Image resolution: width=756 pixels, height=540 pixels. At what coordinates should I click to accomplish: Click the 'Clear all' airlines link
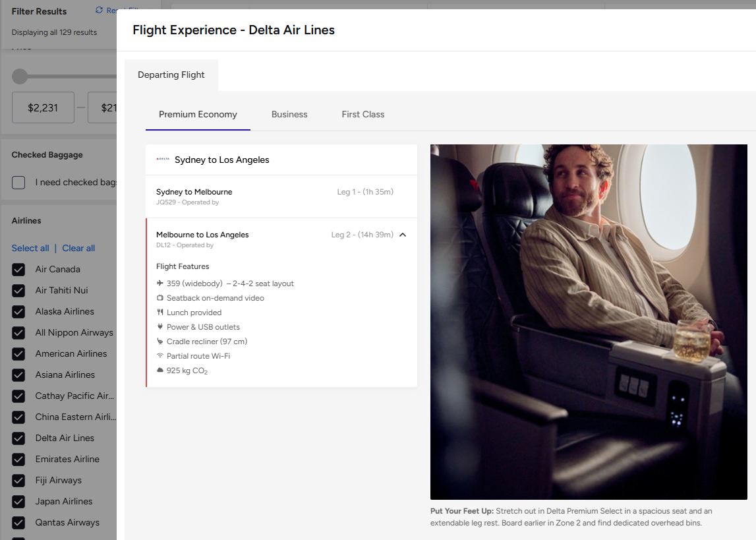point(78,248)
